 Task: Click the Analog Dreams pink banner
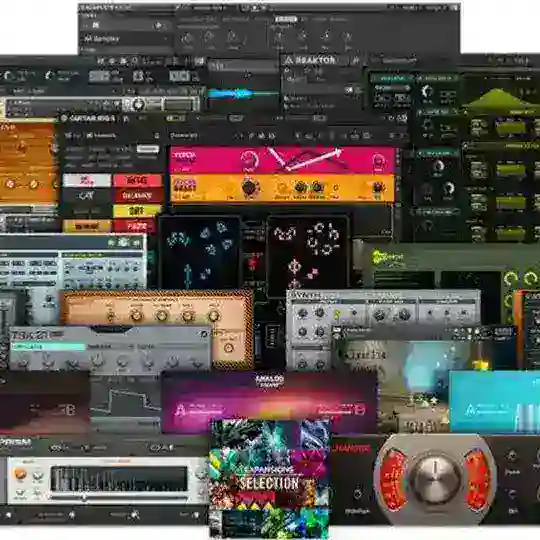269,403
